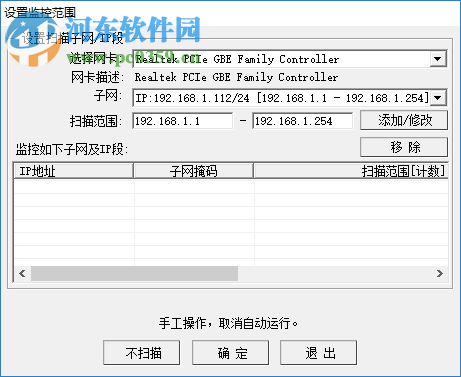Sort by the 扫描范围[计数] column header

click(x=351, y=171)
